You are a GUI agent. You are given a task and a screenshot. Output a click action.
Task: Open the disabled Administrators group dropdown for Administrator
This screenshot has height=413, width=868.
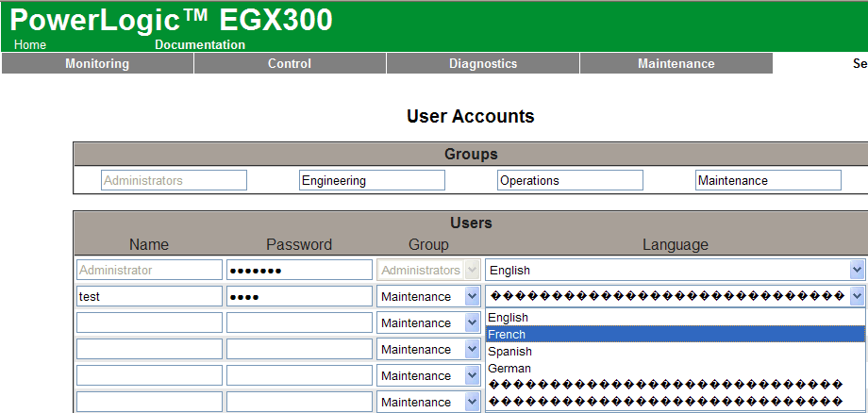tap(428, 270)
